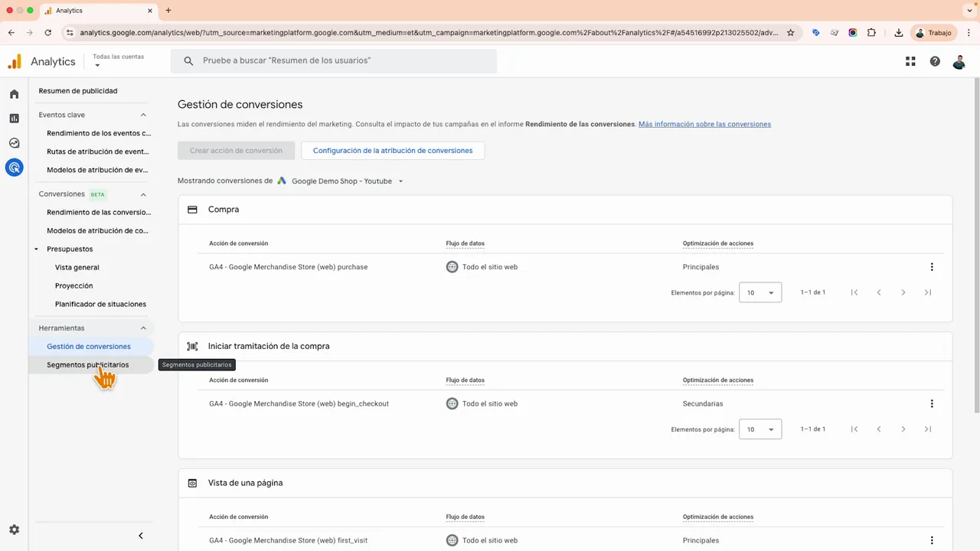Open the Help question mark icon
The height and width of the screenshot is (551, 980).
(935, 61)
